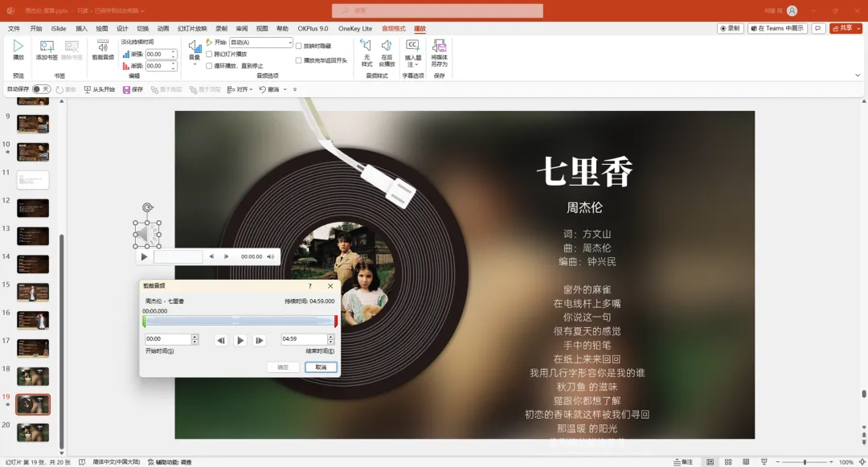Switch to the 动画 Animations tab
The height and width of the screenshot is (467, 868).
coord(162,29)
